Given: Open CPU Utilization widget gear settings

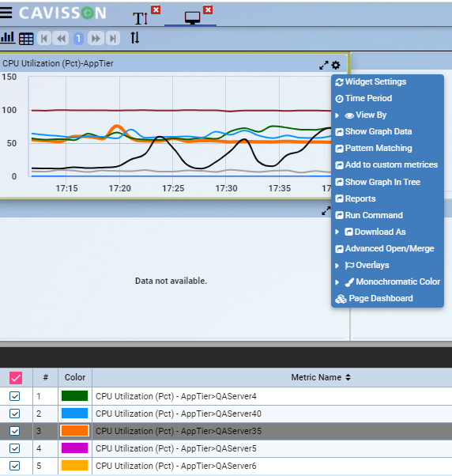Looking at the screenshot, I should point(336,65).
